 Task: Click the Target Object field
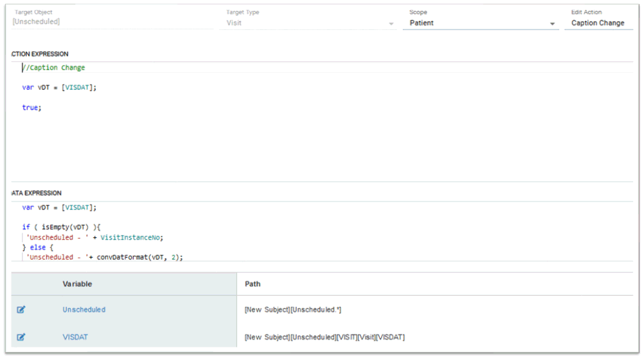[x=112, y=22]
